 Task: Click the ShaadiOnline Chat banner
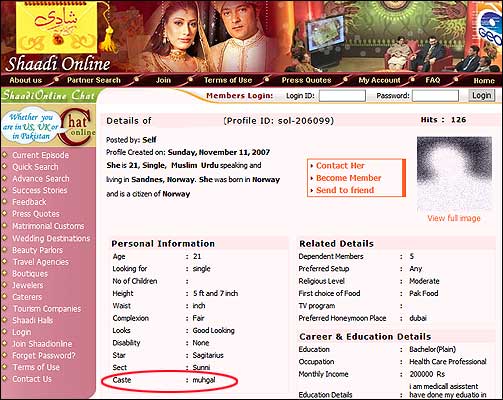point(48,96)
